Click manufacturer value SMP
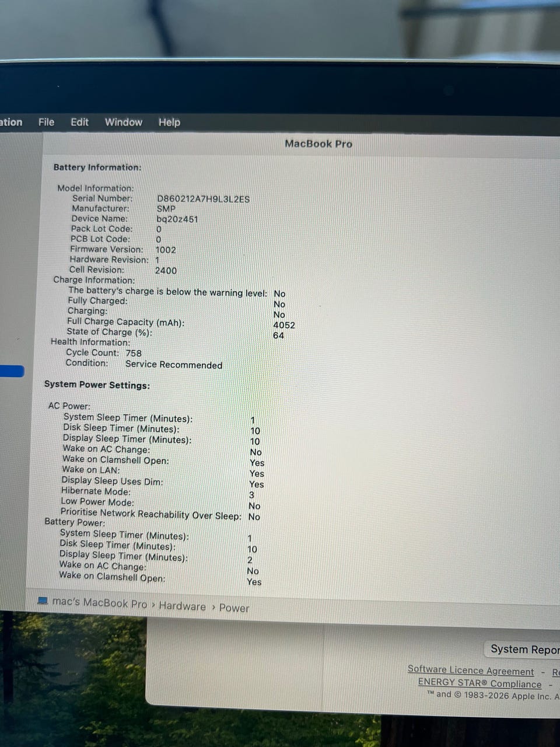 [x=166, y=209]
